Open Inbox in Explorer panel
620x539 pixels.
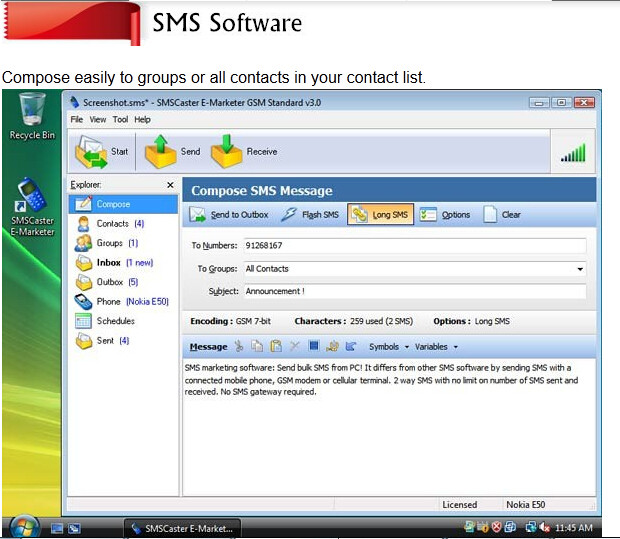(x=108, y=263)
